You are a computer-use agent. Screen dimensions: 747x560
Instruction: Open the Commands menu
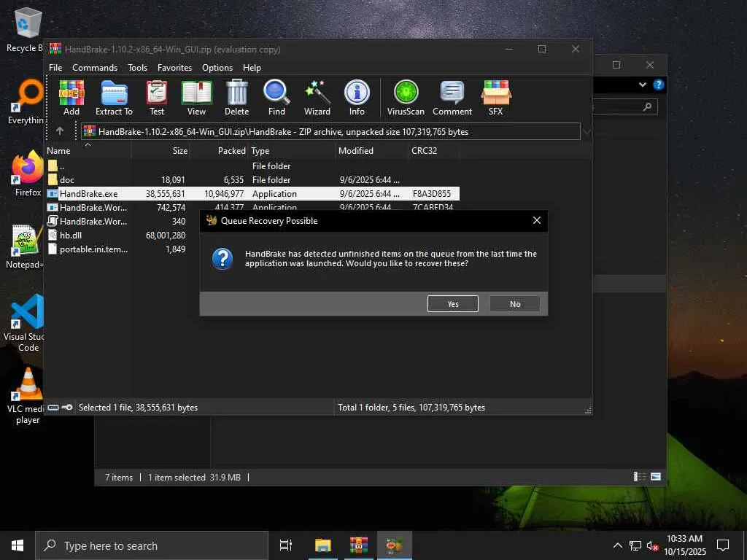coord(95,68)
